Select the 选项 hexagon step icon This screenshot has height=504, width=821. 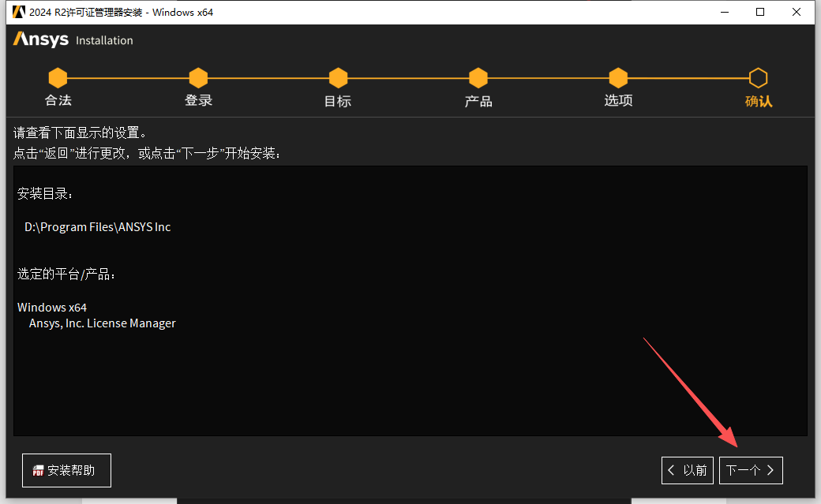tap(618, 78)
